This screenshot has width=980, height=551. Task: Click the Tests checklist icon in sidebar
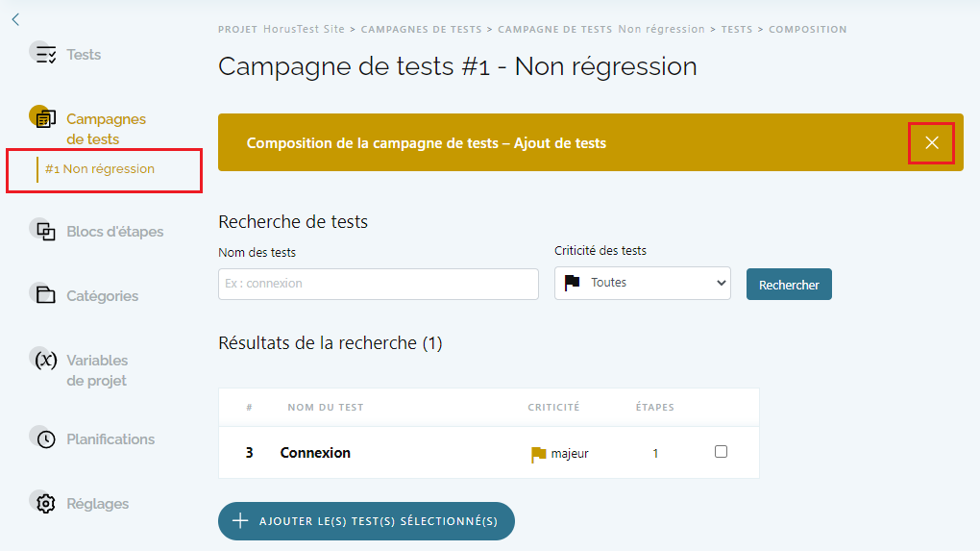click(x=45, y=55)
